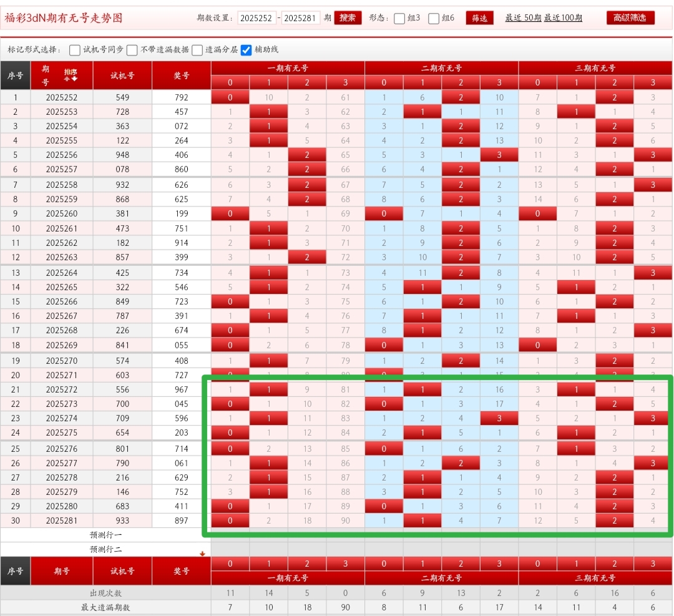Enable the 试机号同步 checkbox
The height and width of the screenshot is (616, 674).
click(75, 51)
